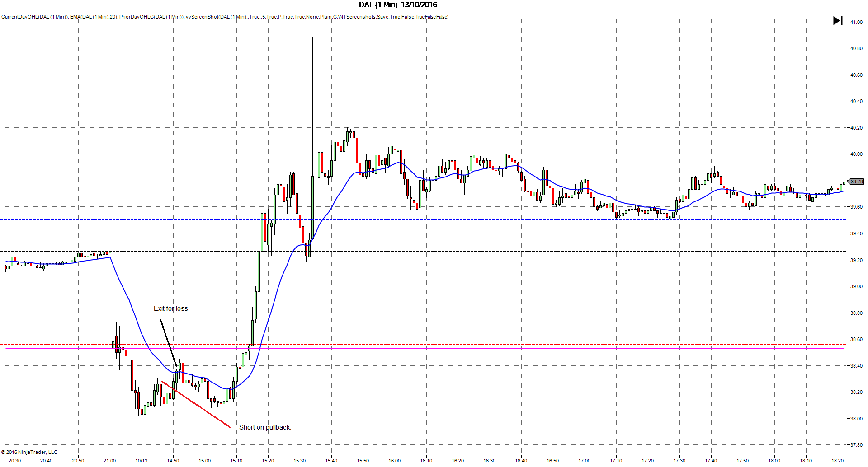Viewport: 868px width, 467px height.
Task: Select the "Short on pullback." annotation text
Action: [x=265, y=427]
